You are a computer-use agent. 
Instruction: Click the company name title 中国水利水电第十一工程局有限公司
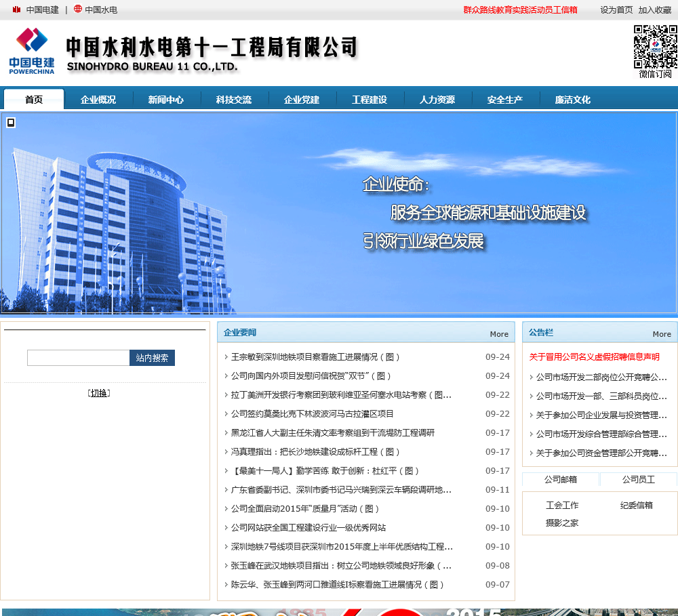coord(212,47)
